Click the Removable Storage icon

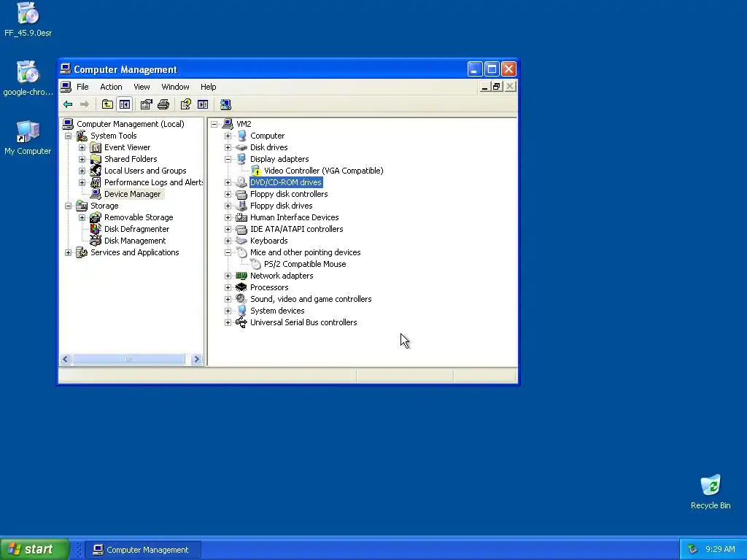point(96,217)
